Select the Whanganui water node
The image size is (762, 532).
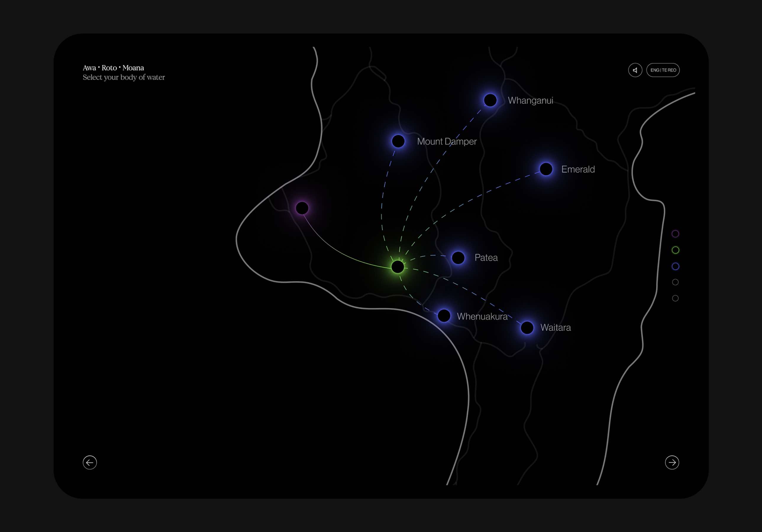[x=490, y=100]
